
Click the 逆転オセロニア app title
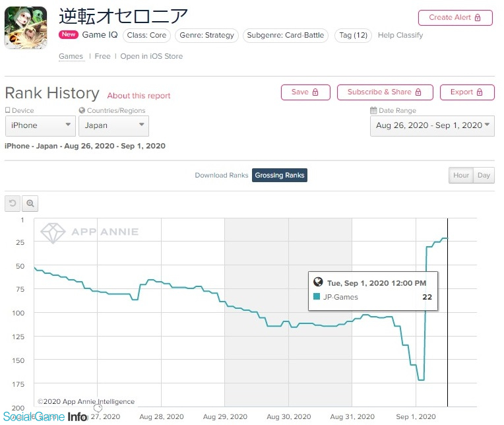pos(123,16)
